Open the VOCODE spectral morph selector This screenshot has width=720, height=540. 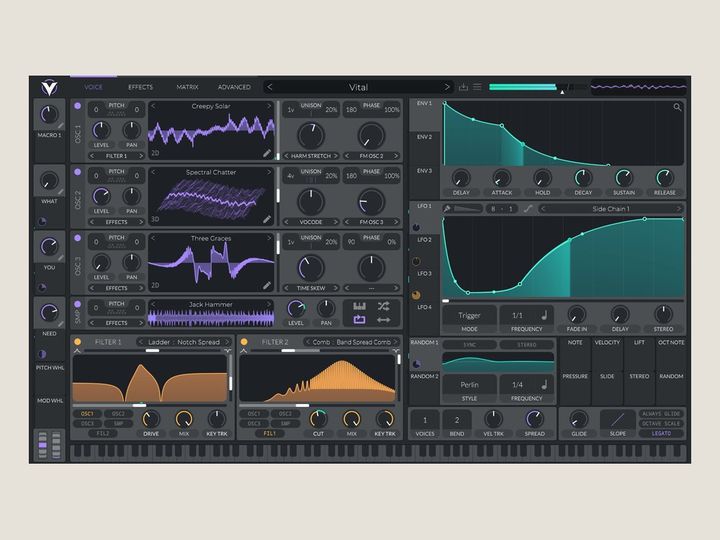[x=311, y=222]
